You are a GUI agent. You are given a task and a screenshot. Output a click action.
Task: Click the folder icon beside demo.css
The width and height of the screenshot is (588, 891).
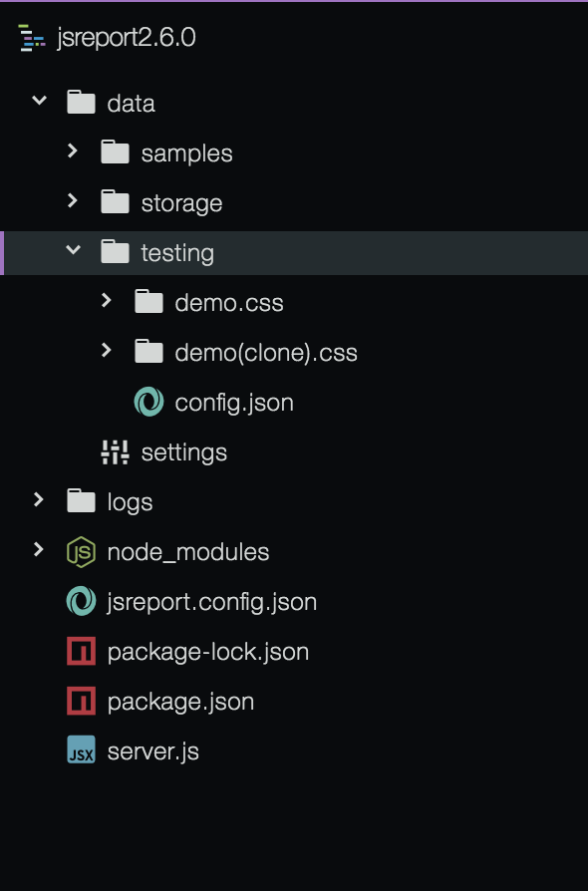coord(148,302)
